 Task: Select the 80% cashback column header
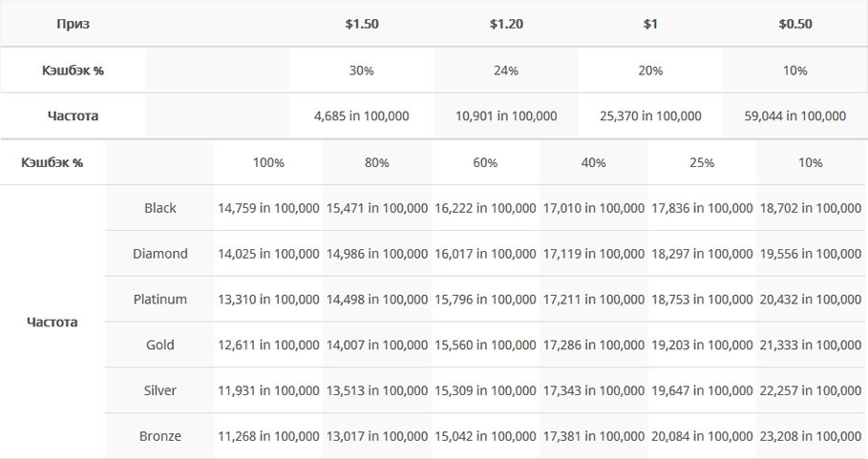pyautogui.click(x=376, y=163)
